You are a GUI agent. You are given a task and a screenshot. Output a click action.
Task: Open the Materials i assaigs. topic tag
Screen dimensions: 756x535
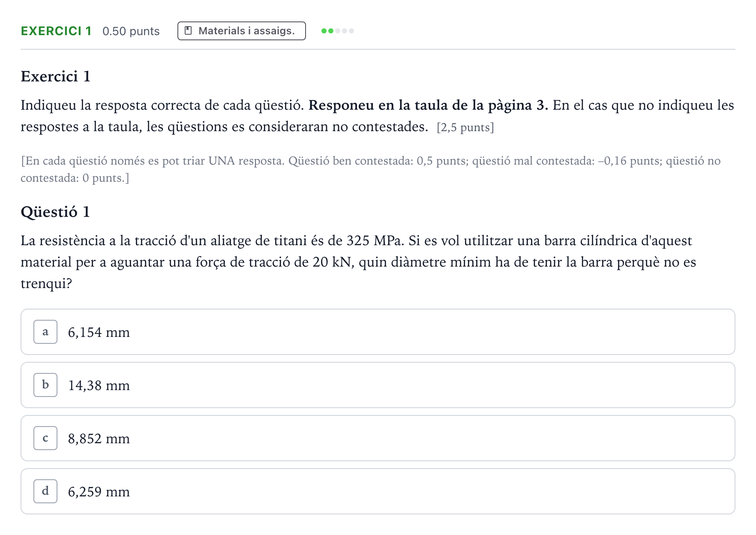point(242,31)
